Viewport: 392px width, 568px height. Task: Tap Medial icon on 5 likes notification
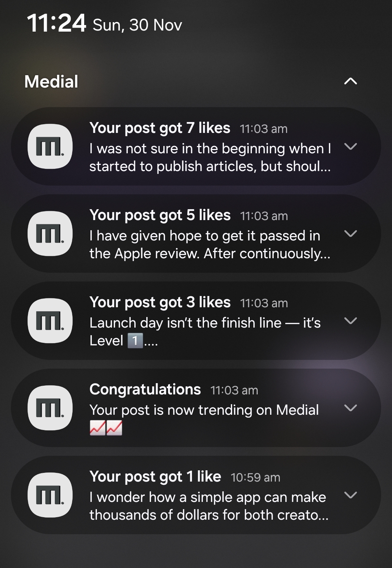click(x=50, y=234)
